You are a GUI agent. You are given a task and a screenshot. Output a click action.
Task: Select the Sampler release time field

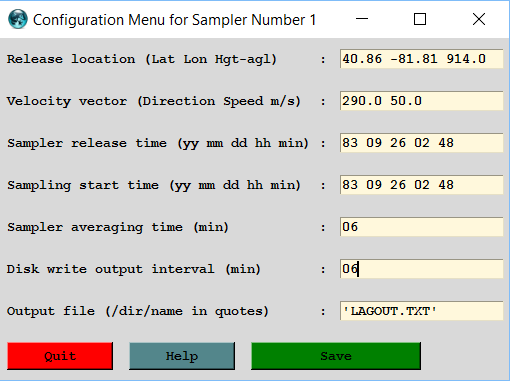(x=421, y=143)
